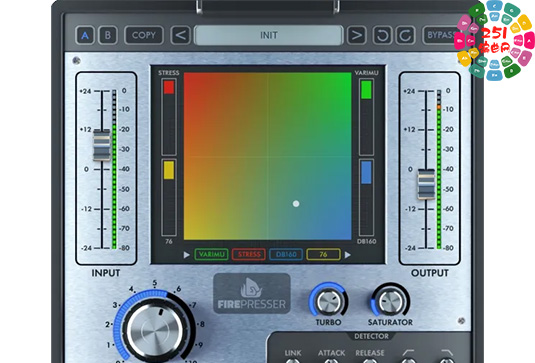This screenshot has height=363, width=535.
Task: Click the INPUT label
Action: point(106,273)
